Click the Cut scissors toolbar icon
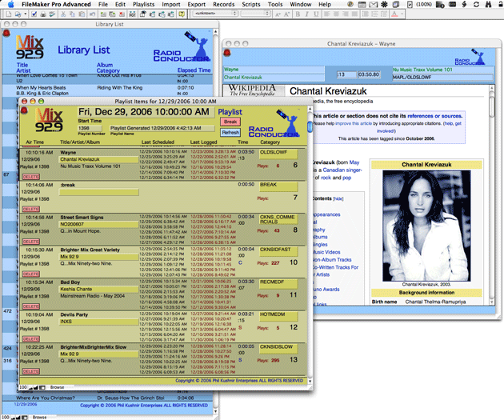504x420 pixels. tap(63, 14)
